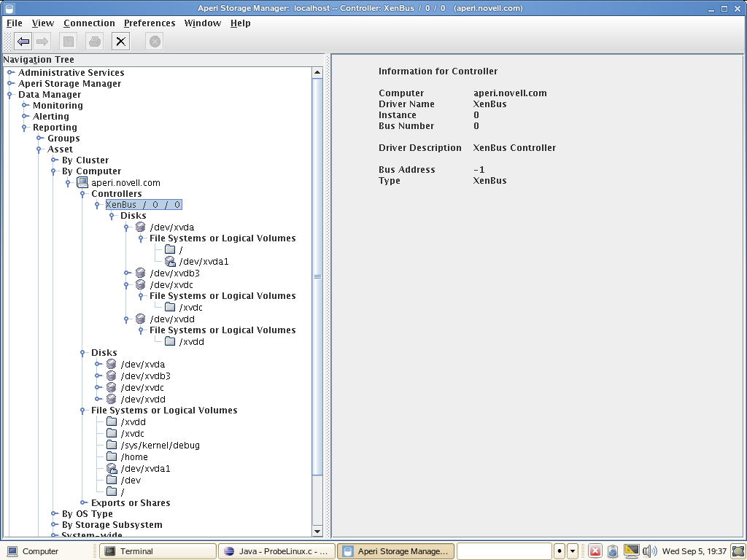Click the navigation tree scrollbar up arrow
This screenshot has width=747, height=560.
point(317,72)
